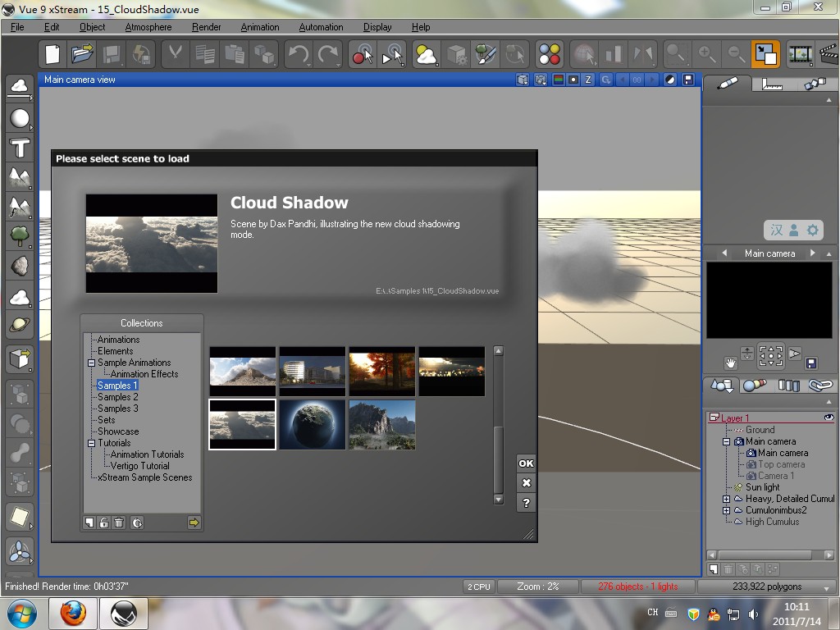
Task: Confirm scene selection with OK button
Action: [x=526, y=463]
